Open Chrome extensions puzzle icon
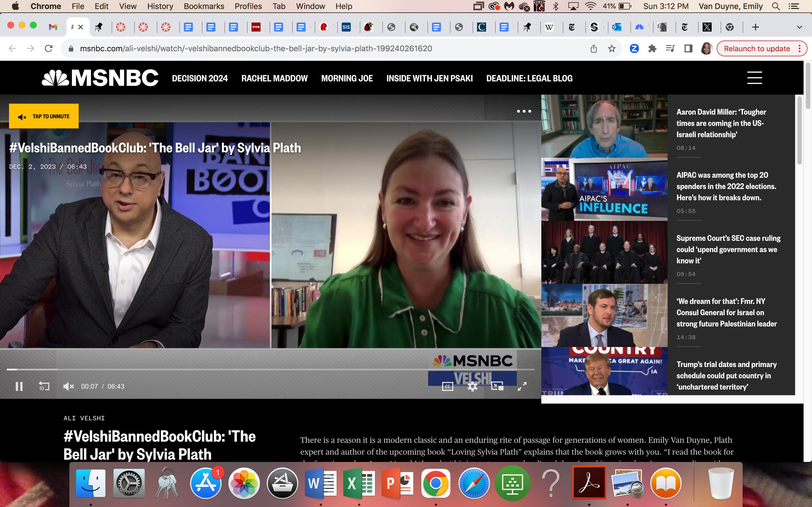This screenshot has height=507, width=812. coord(652,49)
